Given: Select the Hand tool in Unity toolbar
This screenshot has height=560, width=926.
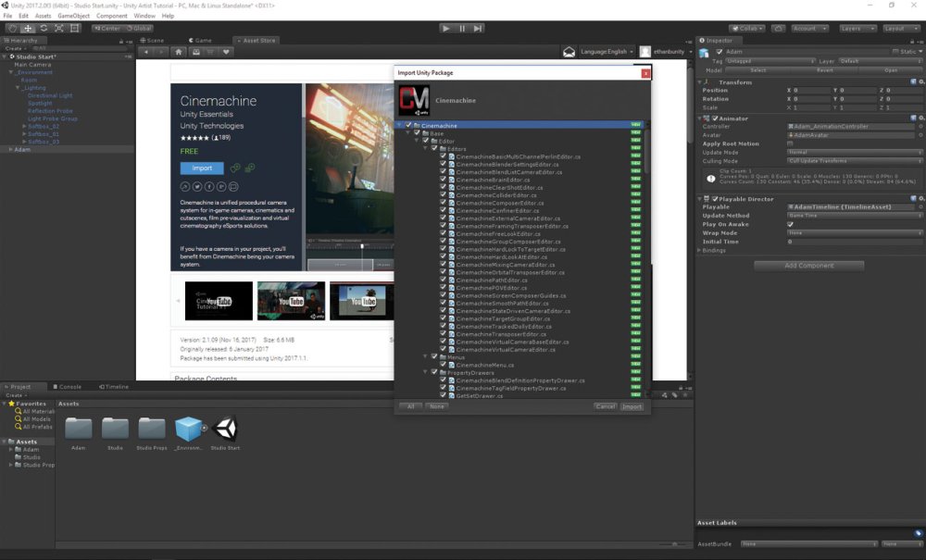Looking at the screenshot, I should (x=12, y=29).
